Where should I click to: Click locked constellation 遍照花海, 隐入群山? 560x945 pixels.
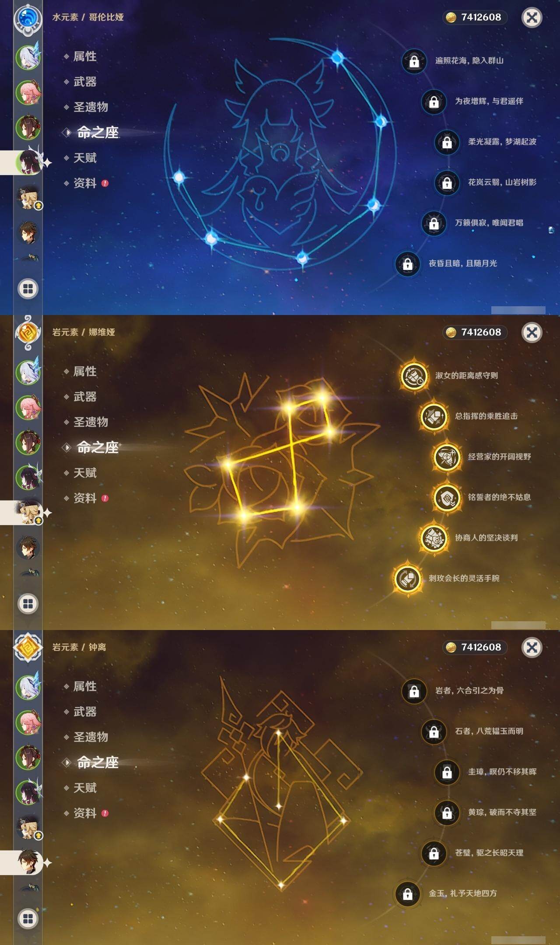(453, 61)
